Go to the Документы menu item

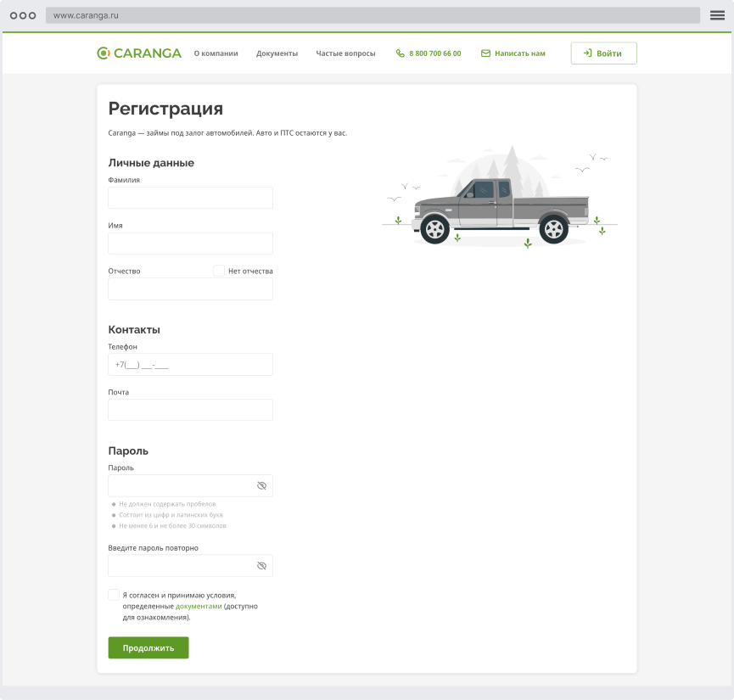coord(277,53)
